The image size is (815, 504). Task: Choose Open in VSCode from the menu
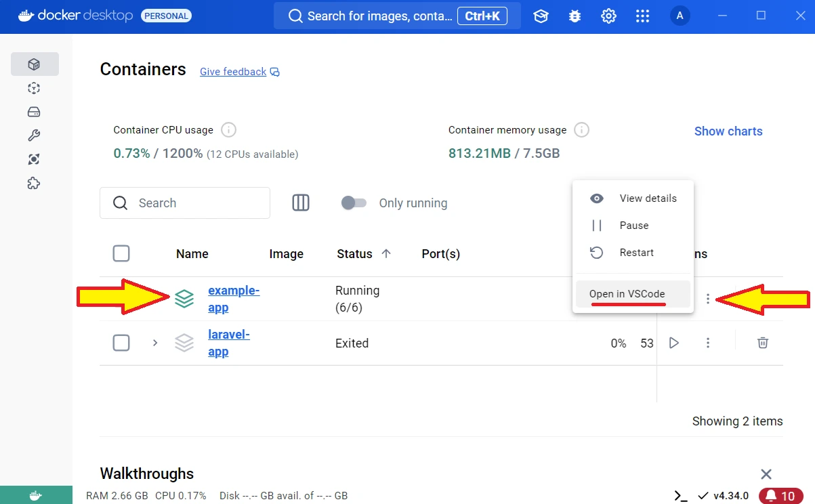click(633, 294)
